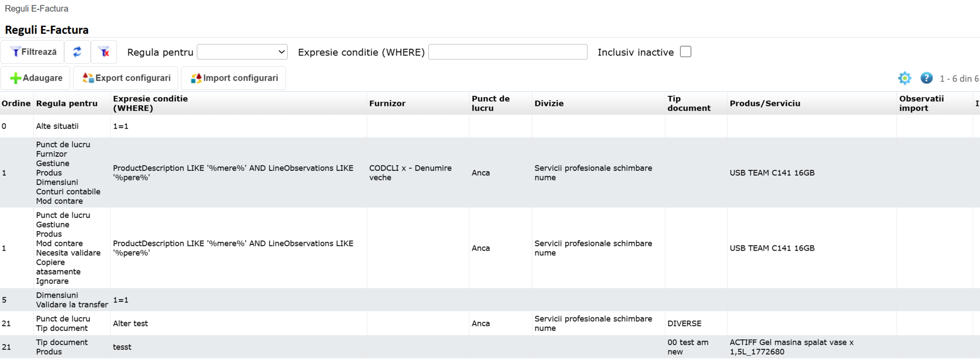The image size is (980, 360).
Task: Sort by Regula pentru column header
Action: [x=67, y=104]
